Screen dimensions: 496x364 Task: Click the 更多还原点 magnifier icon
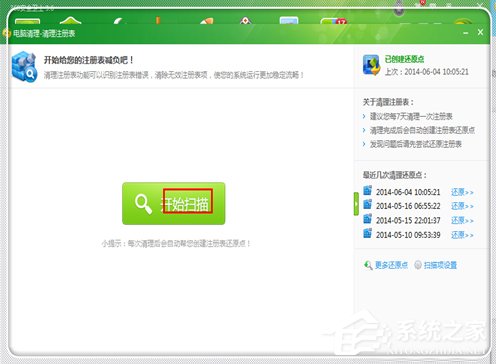368,265
